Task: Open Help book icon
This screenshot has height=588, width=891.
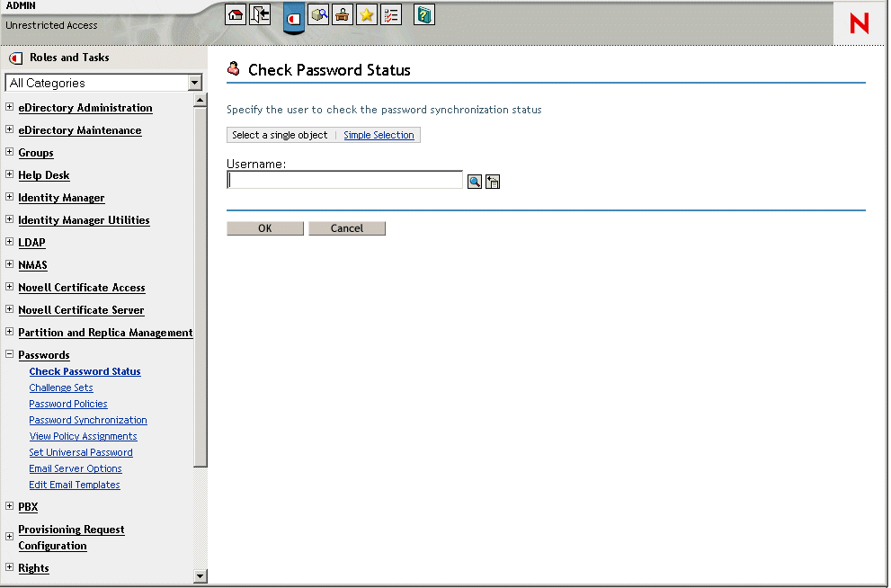Action: [423, 14]
